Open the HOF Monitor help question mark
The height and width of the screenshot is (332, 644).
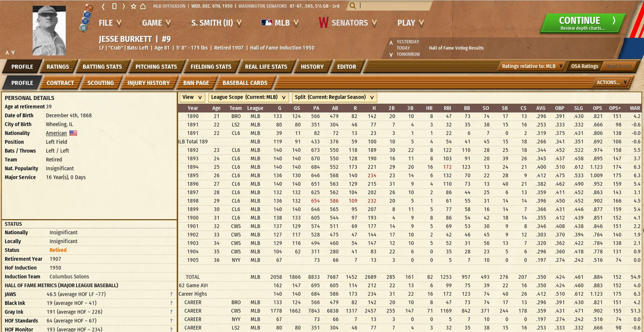(171, 329)
